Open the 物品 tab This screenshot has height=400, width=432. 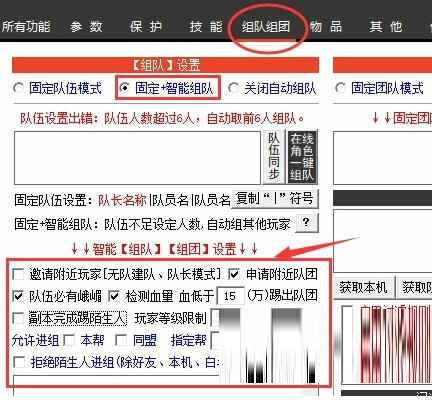coord(326,27)
